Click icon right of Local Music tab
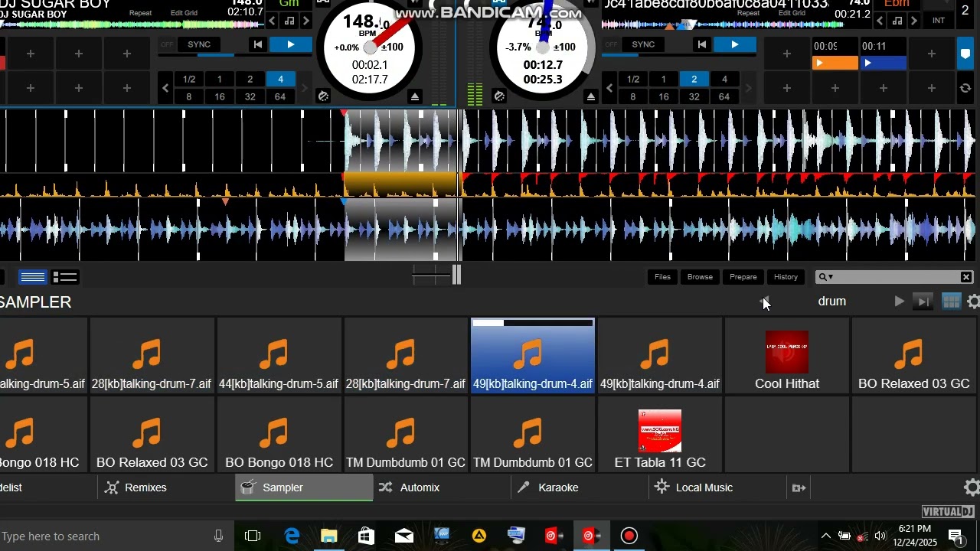Screen dimensions: 980x551 799,487
